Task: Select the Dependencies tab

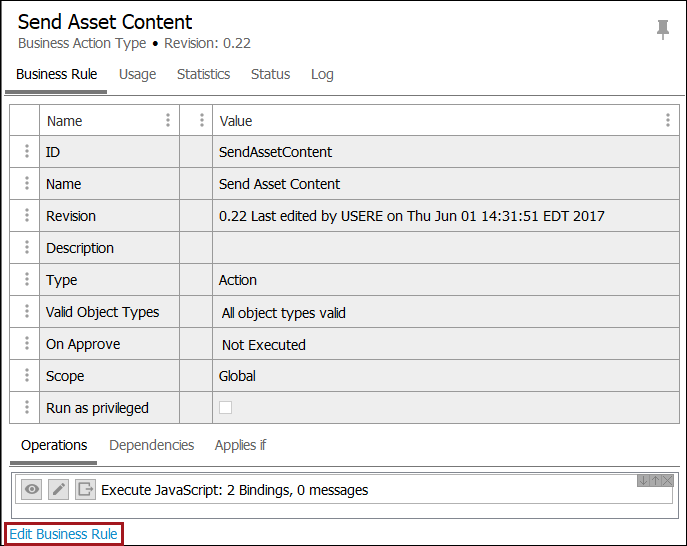Action: pyautogui.click(x=151, y=446)
